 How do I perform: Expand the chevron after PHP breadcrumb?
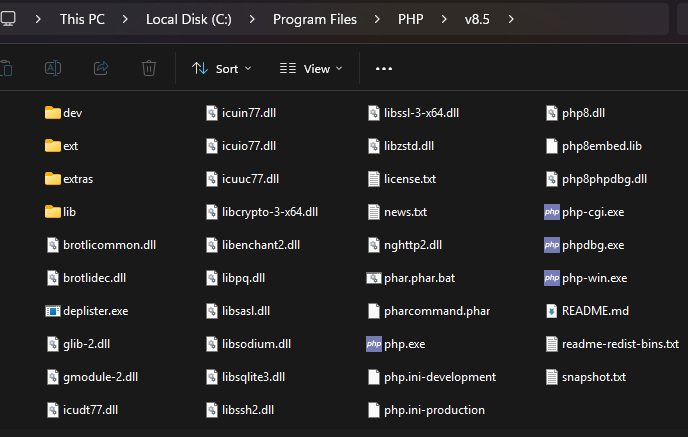[x=444, y=19]
